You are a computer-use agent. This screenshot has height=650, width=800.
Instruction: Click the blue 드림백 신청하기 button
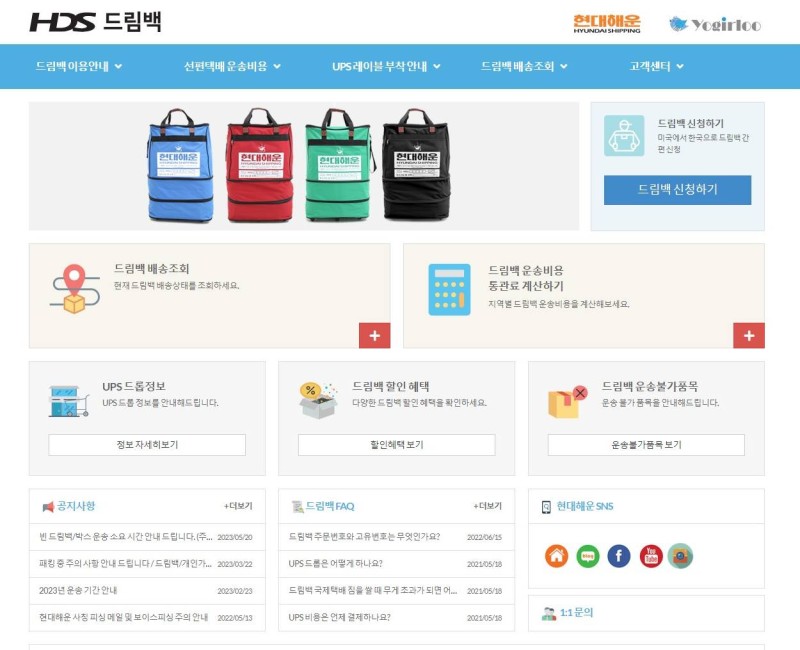point(677,190)
